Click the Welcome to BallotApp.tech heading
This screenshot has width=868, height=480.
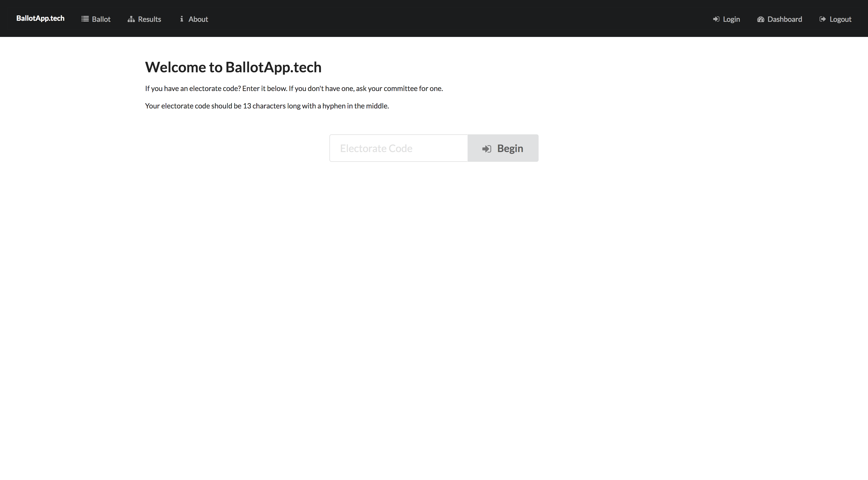[233, 67]
